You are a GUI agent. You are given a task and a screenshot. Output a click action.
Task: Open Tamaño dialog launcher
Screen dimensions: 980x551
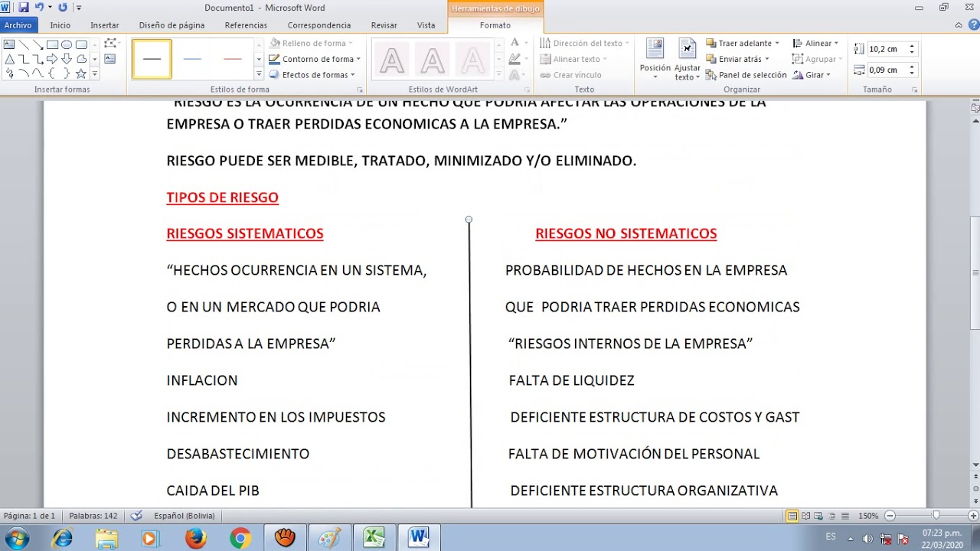pos(915,90)
